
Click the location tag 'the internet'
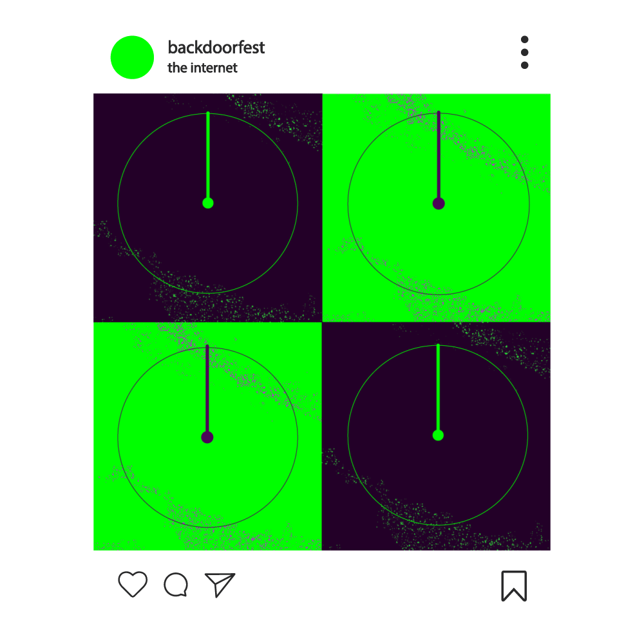pos(202,68)
